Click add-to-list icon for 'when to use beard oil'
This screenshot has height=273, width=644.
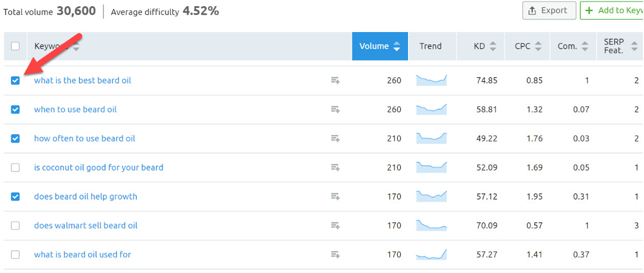coord(335,109)
